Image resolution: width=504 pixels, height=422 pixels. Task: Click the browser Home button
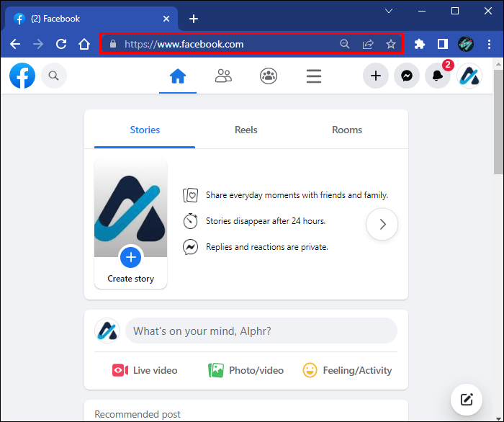click(84, 44)
